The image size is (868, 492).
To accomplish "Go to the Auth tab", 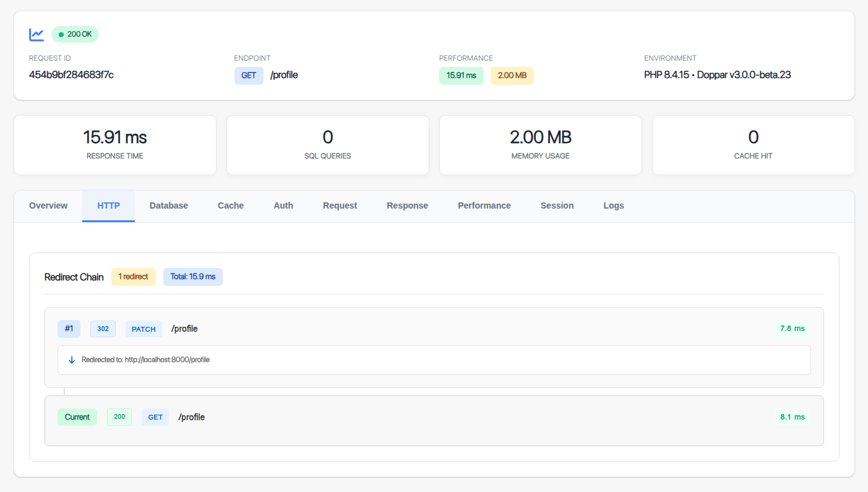I will pos(283,205).
